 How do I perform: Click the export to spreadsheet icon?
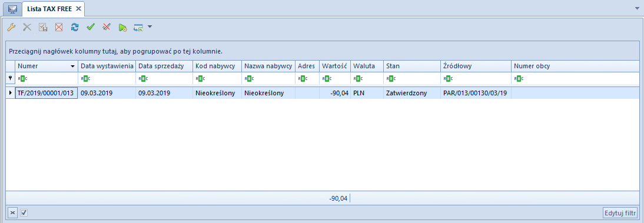[x=138, y=27]
